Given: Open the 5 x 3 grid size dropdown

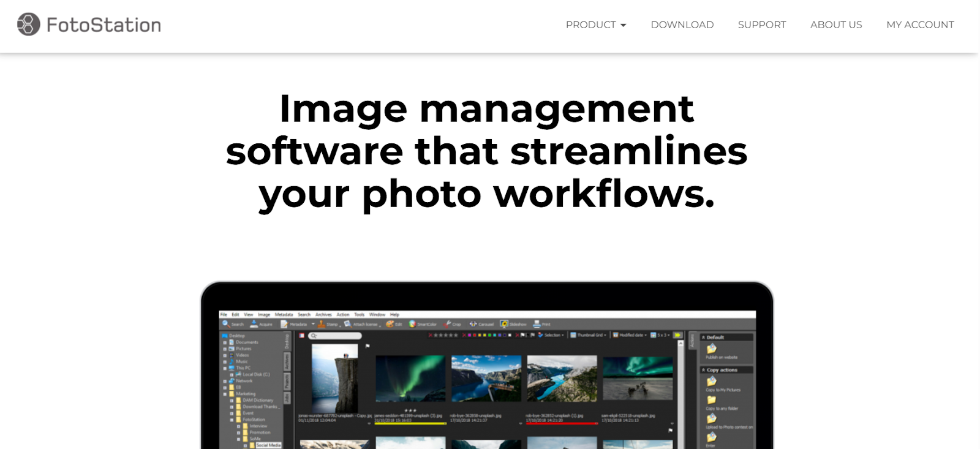Looking at the screenshot, I should pos(661,335).
